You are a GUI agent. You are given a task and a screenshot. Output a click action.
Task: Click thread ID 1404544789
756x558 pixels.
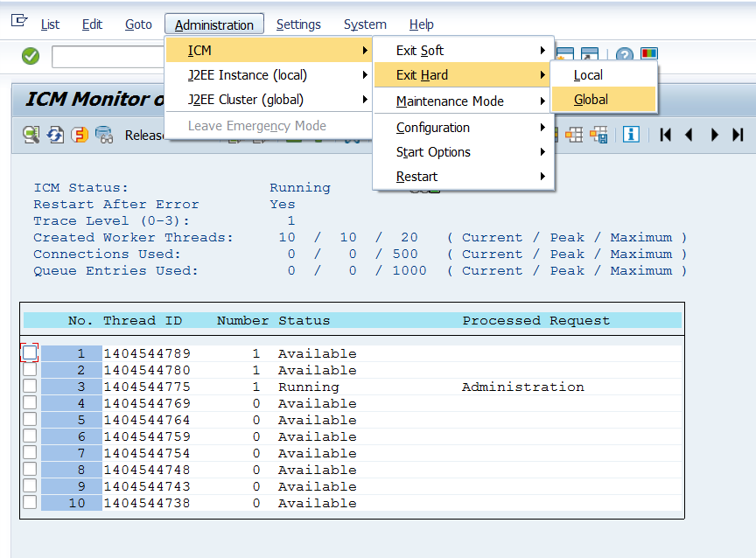(147, 353)
